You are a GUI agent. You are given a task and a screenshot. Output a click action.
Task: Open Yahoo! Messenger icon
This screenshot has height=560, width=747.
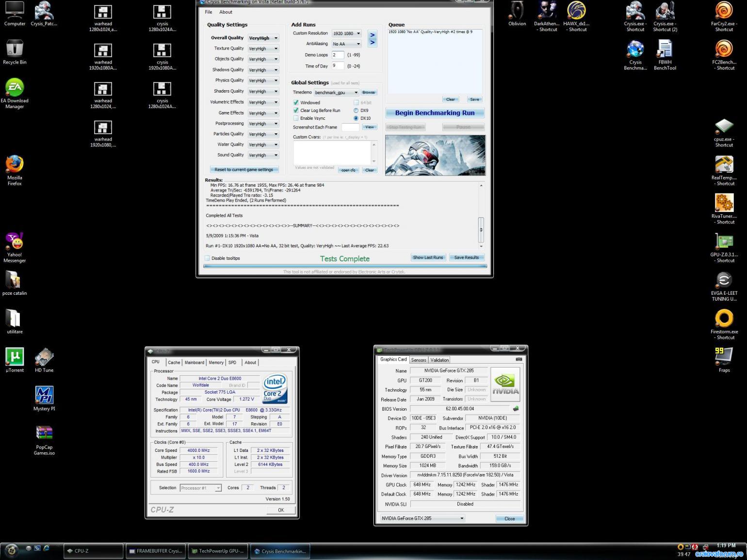click(x=15, y=247)
